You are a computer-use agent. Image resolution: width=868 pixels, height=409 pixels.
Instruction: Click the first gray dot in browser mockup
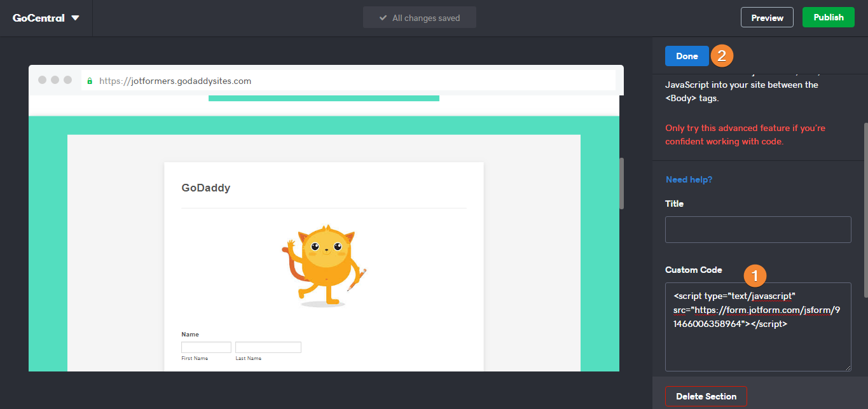(43, 80)
